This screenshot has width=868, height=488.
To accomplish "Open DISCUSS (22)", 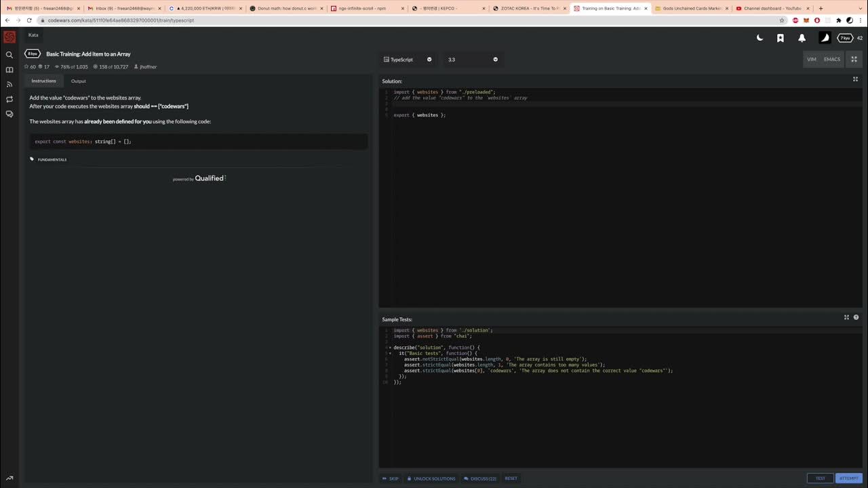I will click(480, 479).
